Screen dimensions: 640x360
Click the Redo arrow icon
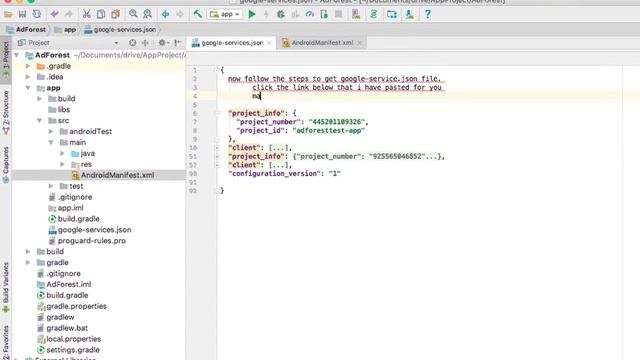pyautogui.click(x=69, y=14)
